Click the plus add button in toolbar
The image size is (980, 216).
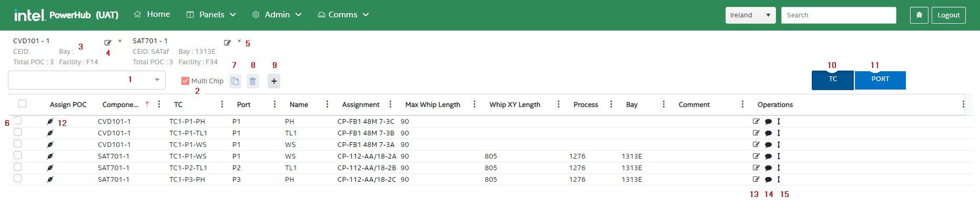point(274,81)
